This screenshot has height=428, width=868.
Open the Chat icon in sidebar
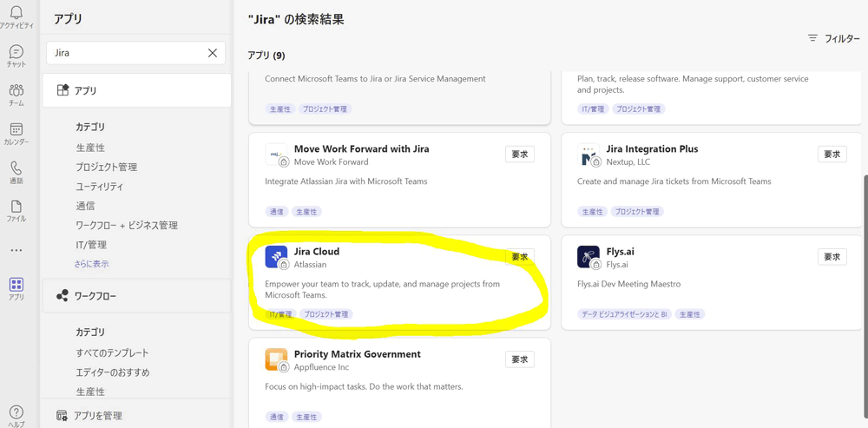pos(16,51)
